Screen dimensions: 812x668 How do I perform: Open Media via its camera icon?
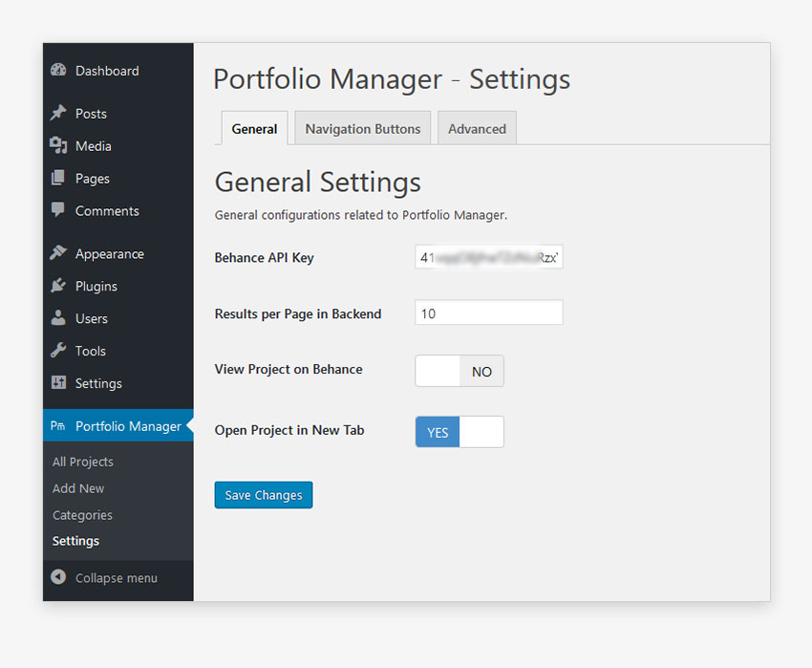[x=58, y=145]
